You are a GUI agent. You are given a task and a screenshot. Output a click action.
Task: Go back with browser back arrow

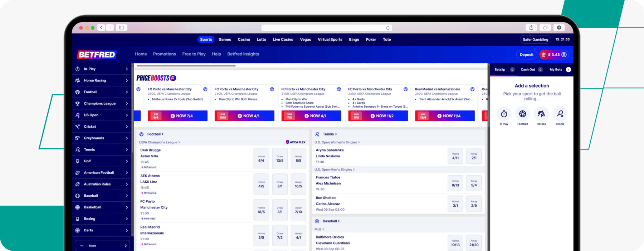[101, 28]
